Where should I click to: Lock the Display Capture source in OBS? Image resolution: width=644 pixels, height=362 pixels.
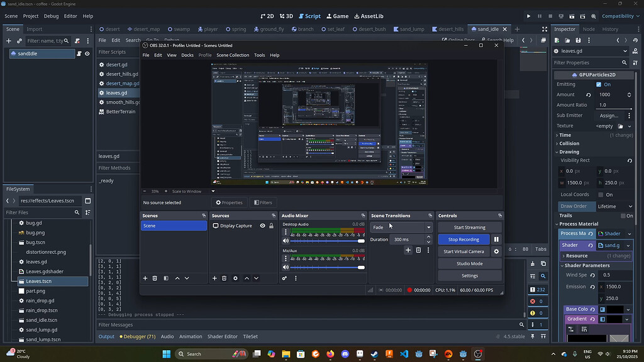point(271,226)
